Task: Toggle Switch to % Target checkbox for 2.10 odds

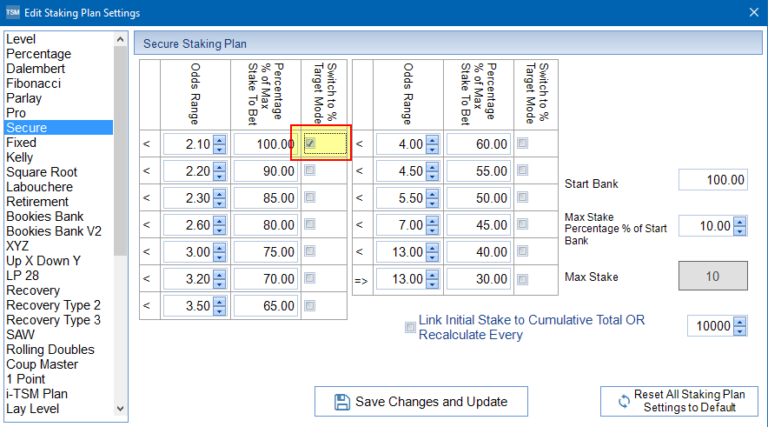Action: click(x=310, y=144)
